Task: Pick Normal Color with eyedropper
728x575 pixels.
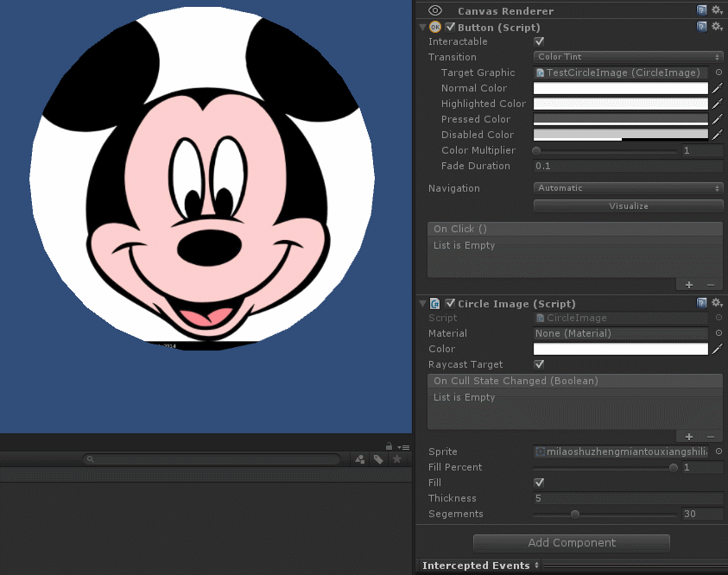Action: pyautogui.click(x=718, y=88)
